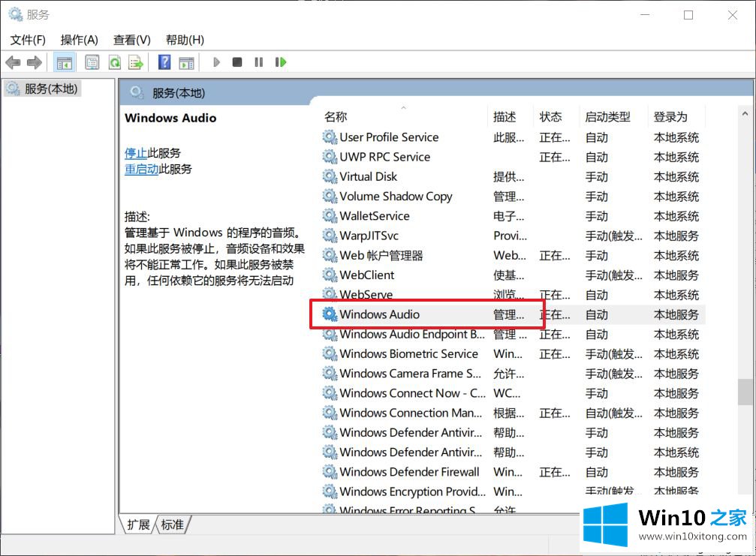This screenshot has width=756, height=556.
Task: Toggle the show/hide action pane icon
Action: point(186,62)
